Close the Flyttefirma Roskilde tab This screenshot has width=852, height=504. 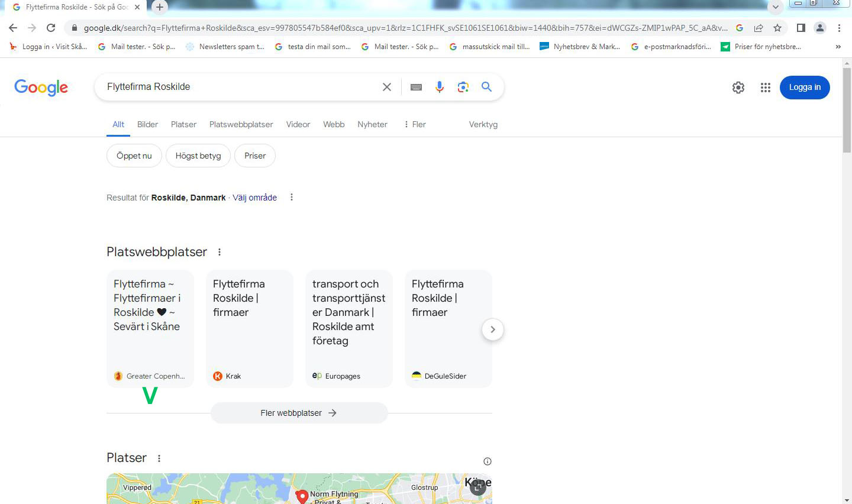point(137,7)
